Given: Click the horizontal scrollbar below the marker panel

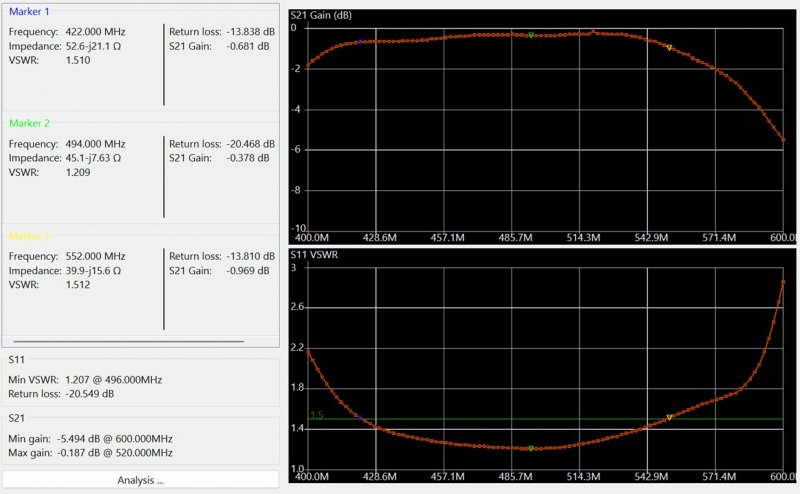Looking at the screenshot, I should pos(129,342).
